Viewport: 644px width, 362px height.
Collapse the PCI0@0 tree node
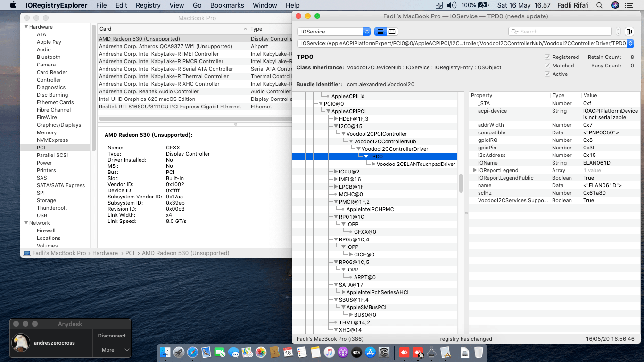321,104
